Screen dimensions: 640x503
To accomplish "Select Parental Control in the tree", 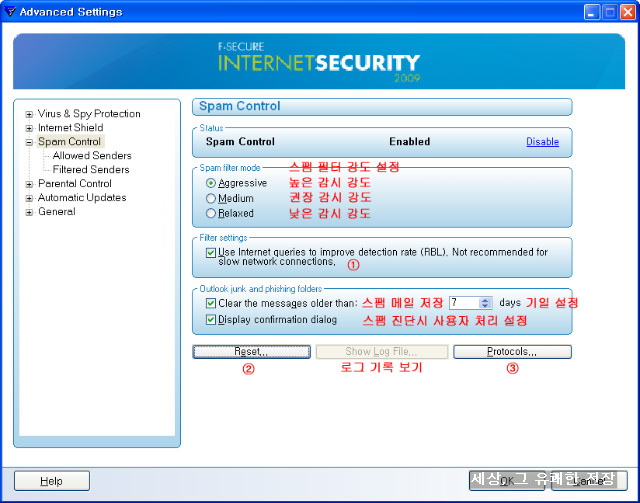I will [75, 184].
